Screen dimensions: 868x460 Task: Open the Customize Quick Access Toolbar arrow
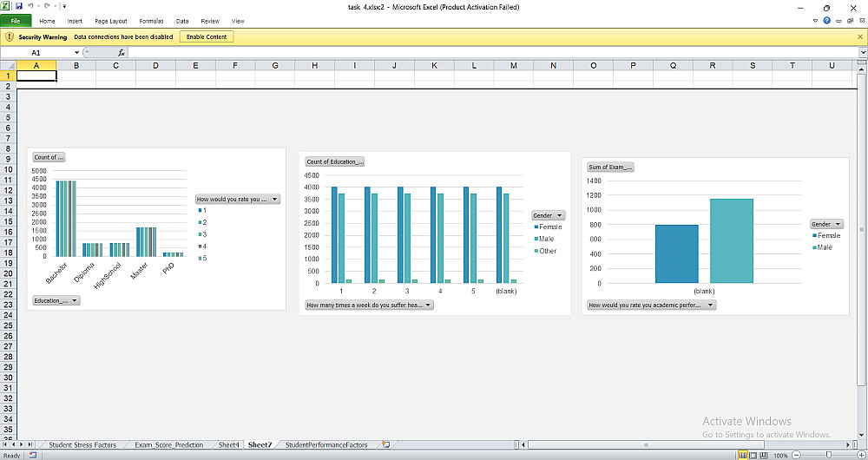[65, 7]
